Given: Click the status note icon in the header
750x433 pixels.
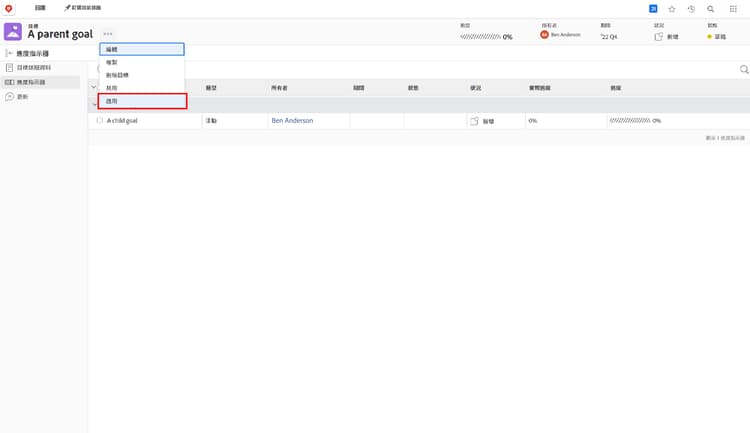Looking at the screenshot, I should [659, 36].
